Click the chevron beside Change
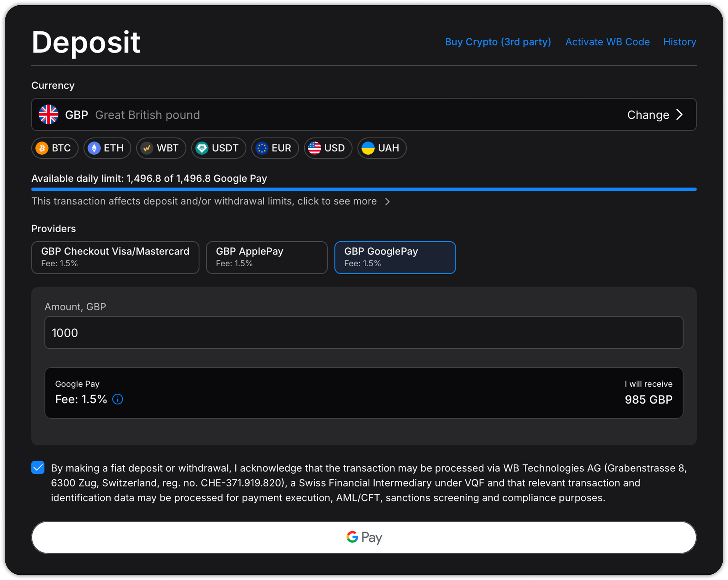This screenshot has height=580, width=728. tap(679, 115)
